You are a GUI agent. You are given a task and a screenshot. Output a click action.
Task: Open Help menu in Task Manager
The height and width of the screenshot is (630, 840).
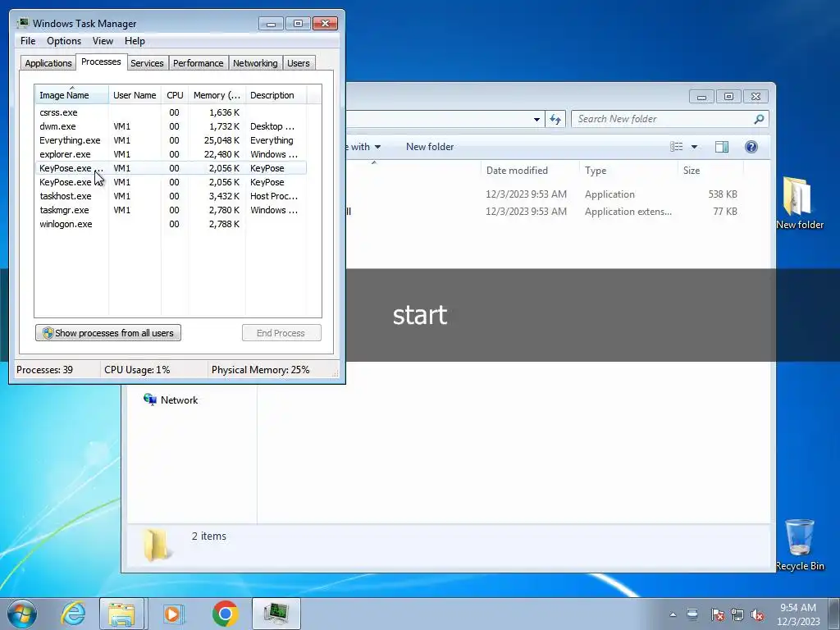pyautogui.click(x=135, y=41)
